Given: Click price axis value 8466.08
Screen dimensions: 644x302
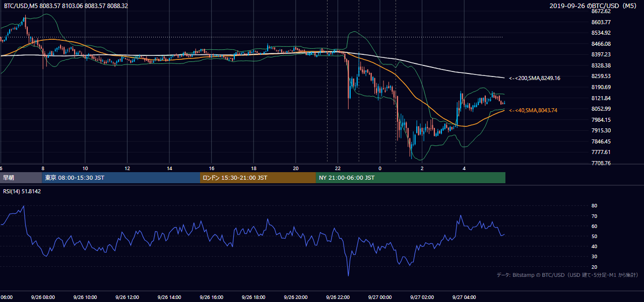Looking at the screenshot, I should (601, 44).
